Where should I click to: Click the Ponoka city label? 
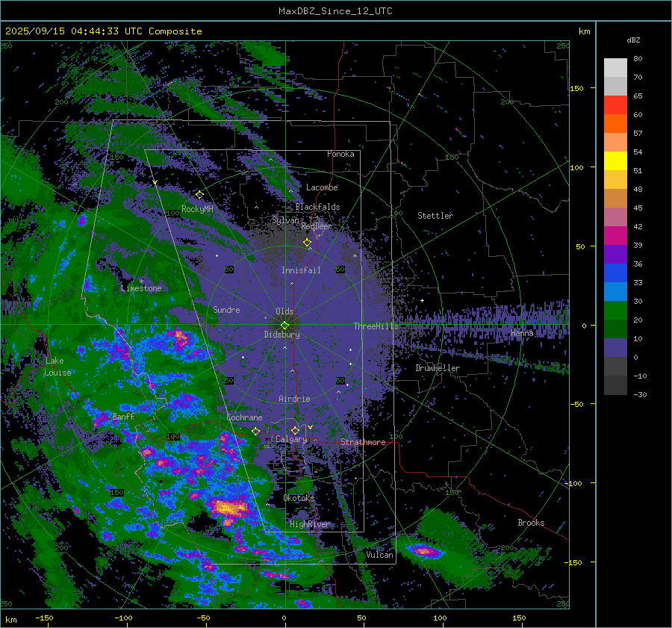click(340, 154)
